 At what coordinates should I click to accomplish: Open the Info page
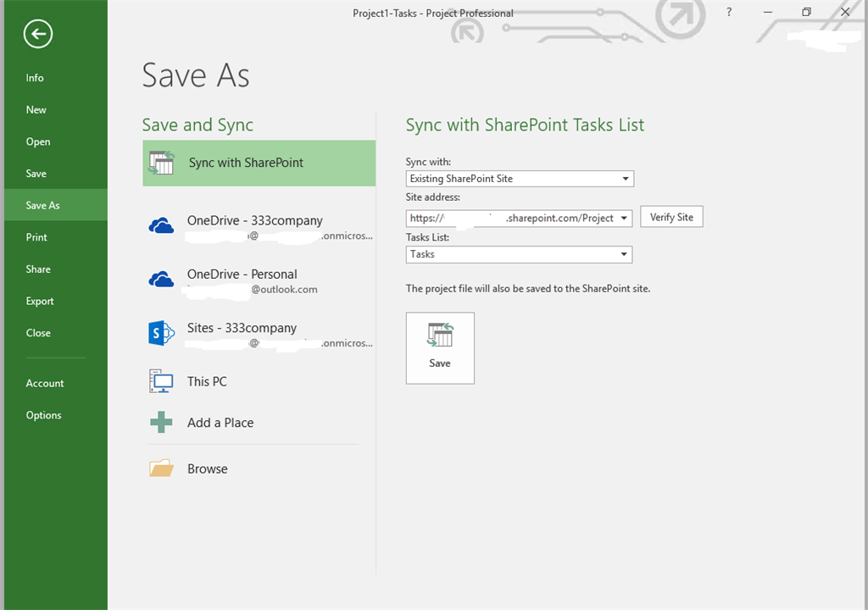pos(34,78)
